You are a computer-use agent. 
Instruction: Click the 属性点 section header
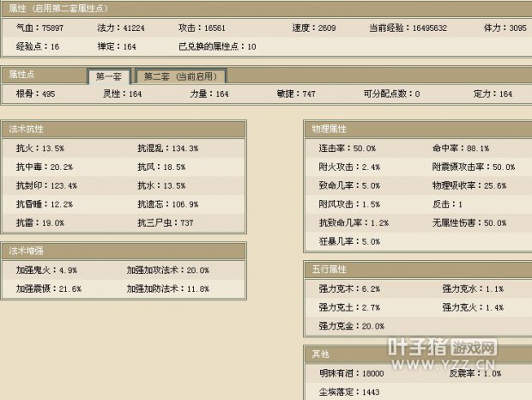tap(21, 75)
